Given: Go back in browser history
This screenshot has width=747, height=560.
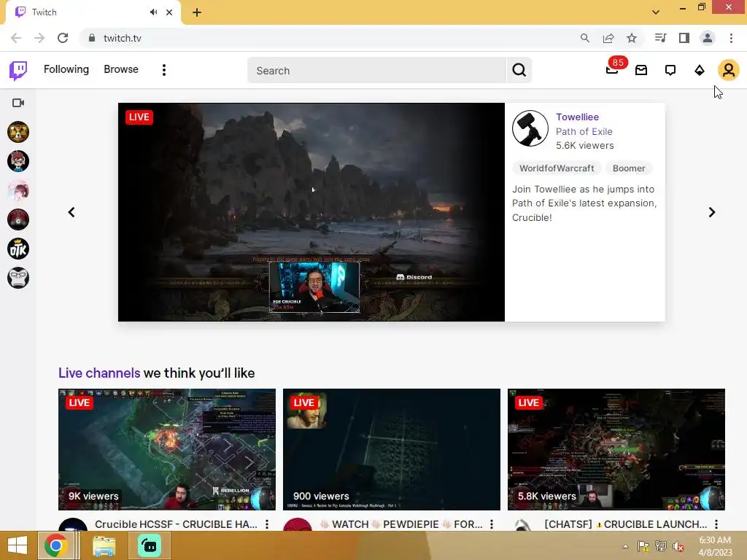Looking at the screenshot, I should [16, 38].
